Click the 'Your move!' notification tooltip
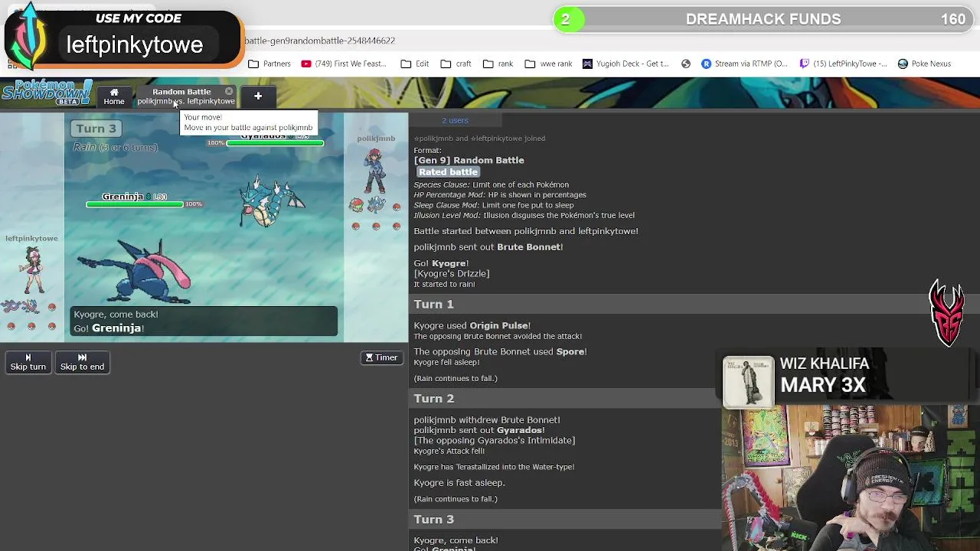The image size is (980, 551). [x=248, y=122]
